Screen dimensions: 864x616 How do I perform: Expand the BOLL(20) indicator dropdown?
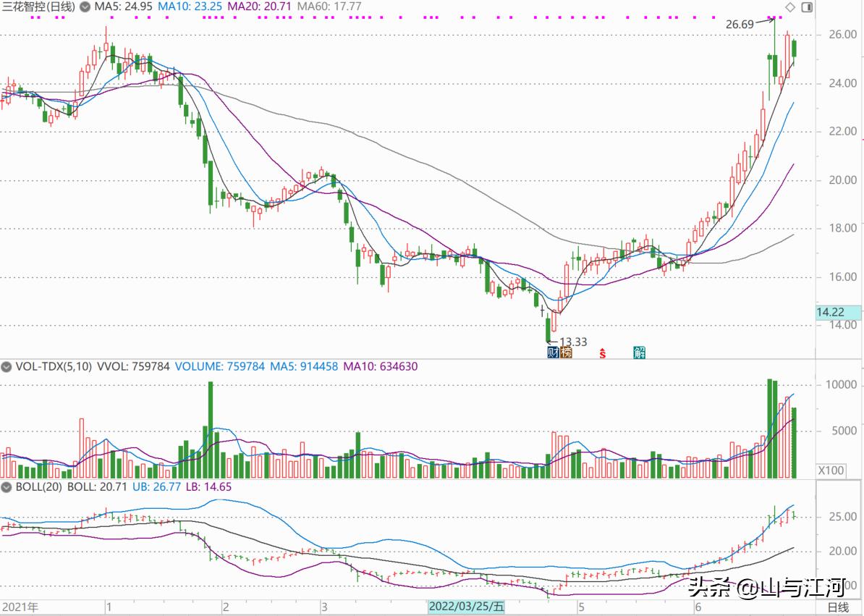(7, 487)
